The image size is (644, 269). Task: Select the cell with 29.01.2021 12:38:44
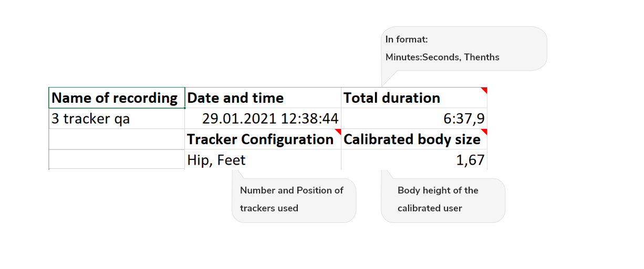pyautogui.click(x=263, y=119)
